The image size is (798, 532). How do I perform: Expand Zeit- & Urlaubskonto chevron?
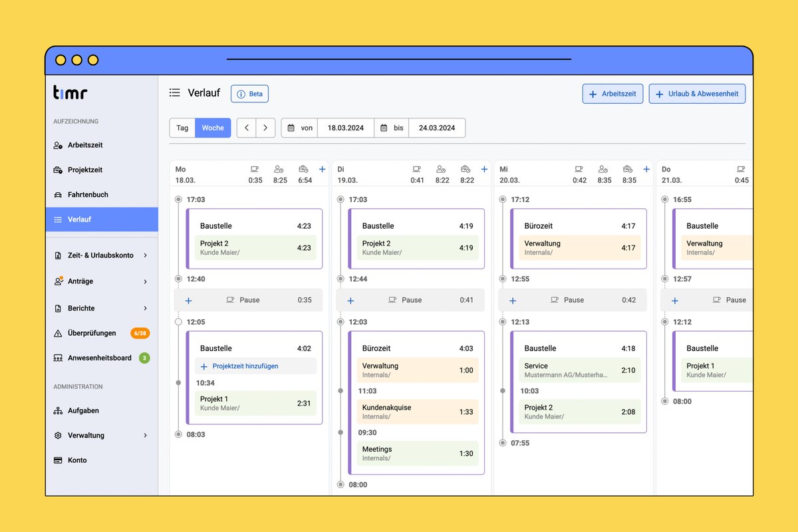(x=146, y=255)
